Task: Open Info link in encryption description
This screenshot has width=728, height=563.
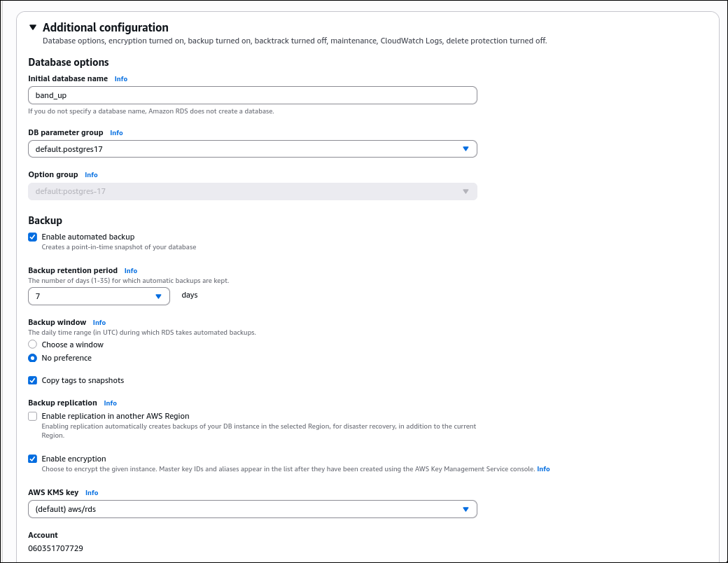Action: click(543, 469)
